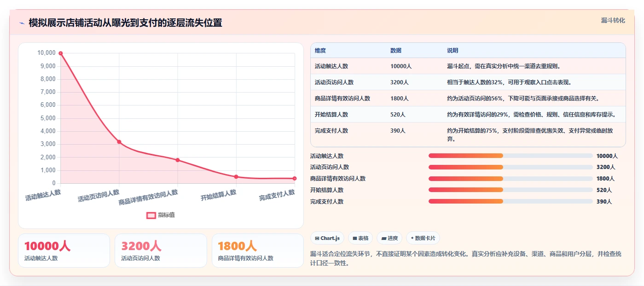Open the 1800人 商品详情有效访问人数 stat card
Image resolution: width=644 pixels, height=286 pixels.
click(258, 251)
